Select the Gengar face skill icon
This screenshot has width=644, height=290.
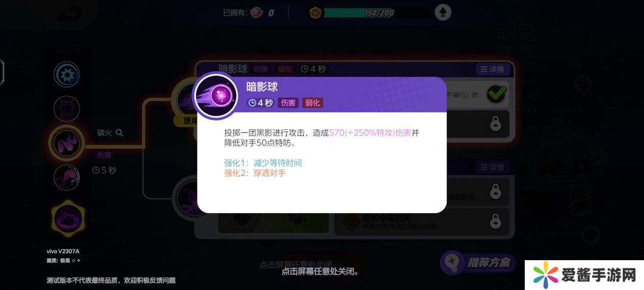(x=67, y=109)
